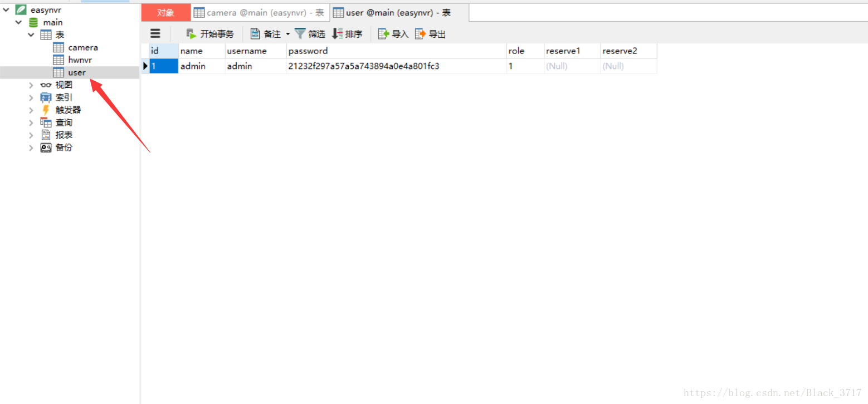Screen dimensions: 868x404
Task: Click the hwnvr table icon in tree
Action: [x=58, y=60]
